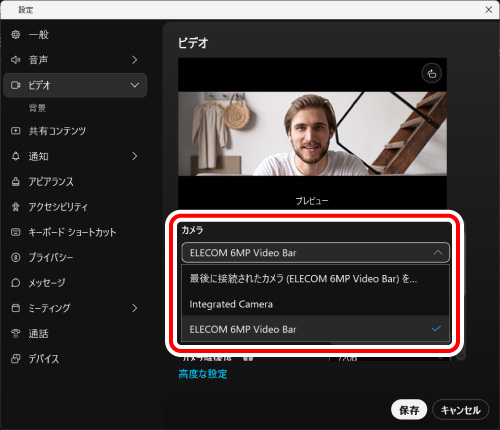Expand the 音声 chevron arrow
Image resolution: width=500 pixels, height=430 pixels.
point(134,60)
